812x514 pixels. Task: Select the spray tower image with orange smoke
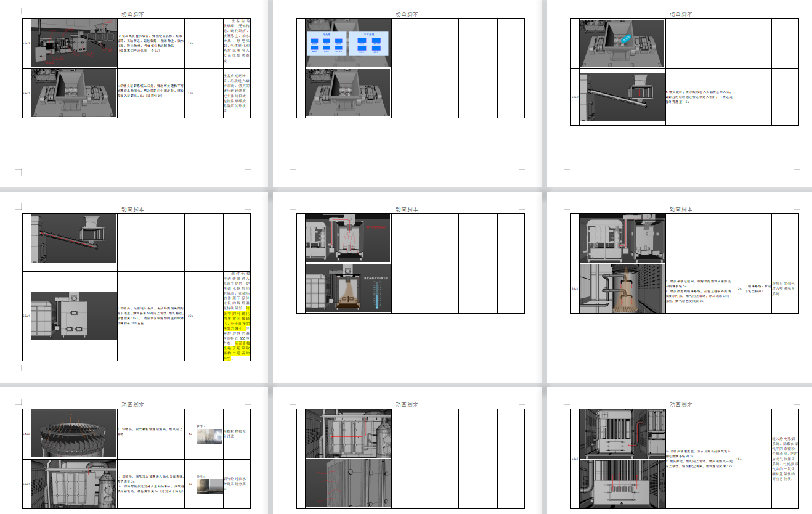click(622, 288)
